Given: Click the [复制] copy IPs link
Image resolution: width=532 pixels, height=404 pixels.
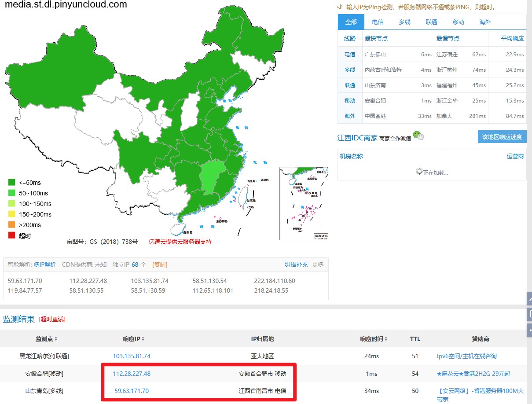Looking at the screenshot, I should [160, 264].
